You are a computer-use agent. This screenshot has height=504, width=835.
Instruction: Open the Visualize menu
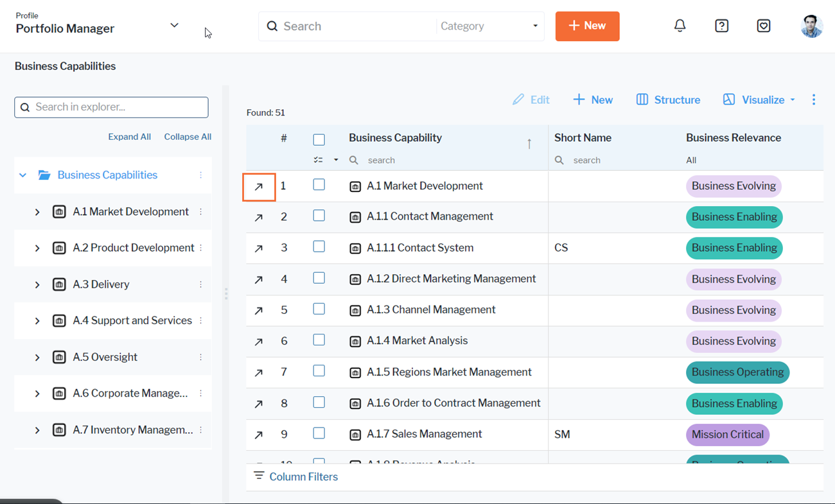(x=759, y=100)
